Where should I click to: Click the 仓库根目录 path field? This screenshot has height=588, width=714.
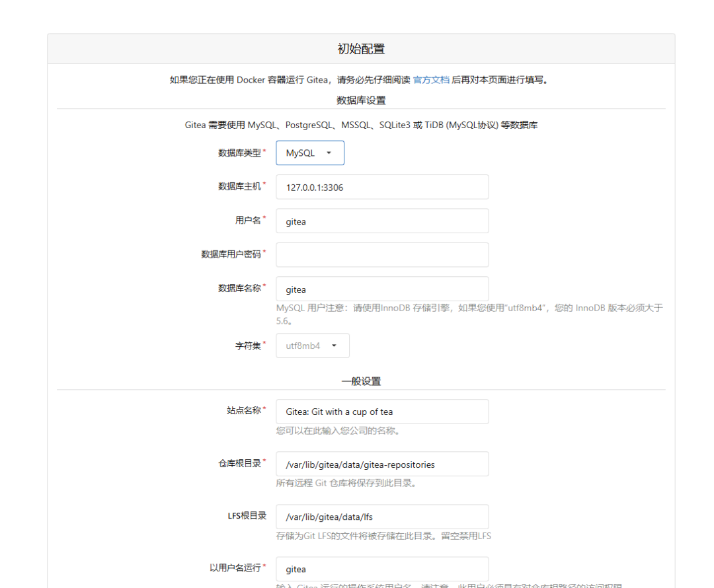tap(382, 464)
